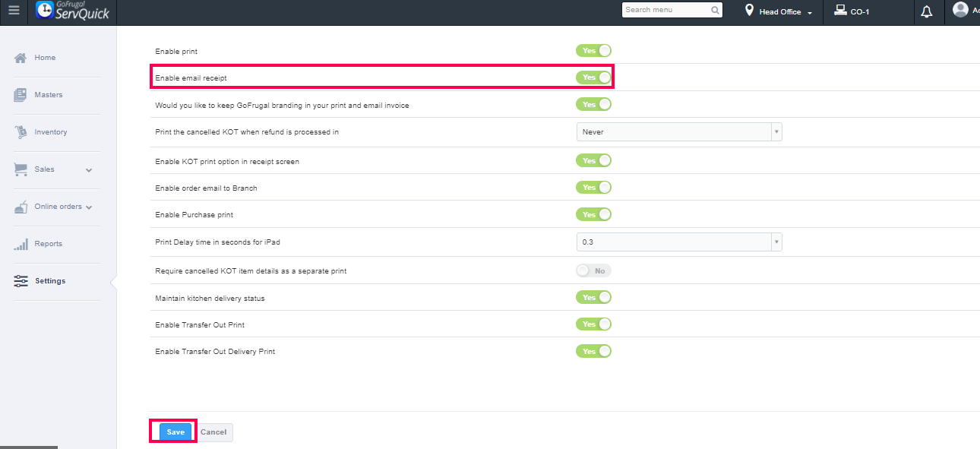Click the Search menu input field
The height and width of the screenshot is (449, 980).
coord(665,10)
